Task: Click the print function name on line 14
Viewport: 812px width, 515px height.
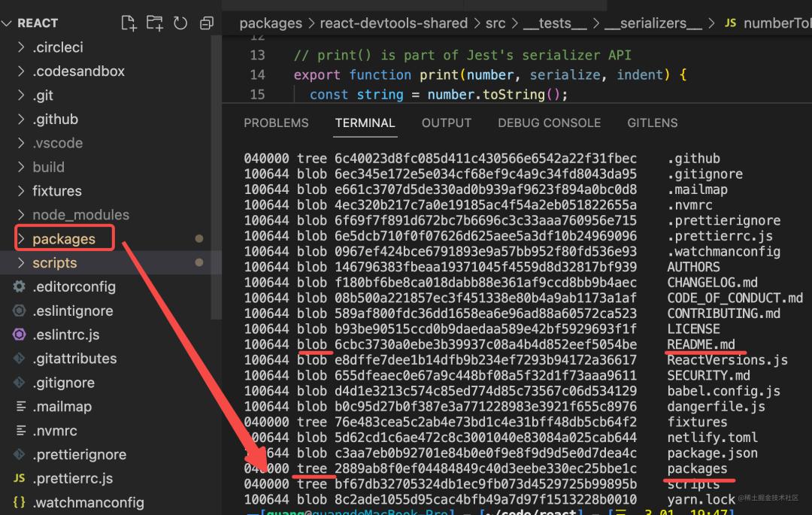Action: coord(439,75)
